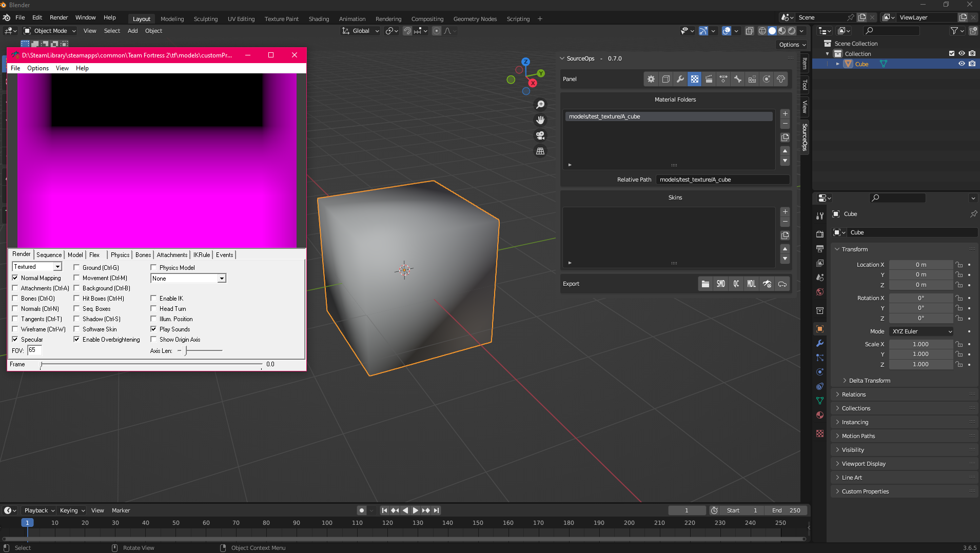Add a new material folder with plus

point(785,114)
